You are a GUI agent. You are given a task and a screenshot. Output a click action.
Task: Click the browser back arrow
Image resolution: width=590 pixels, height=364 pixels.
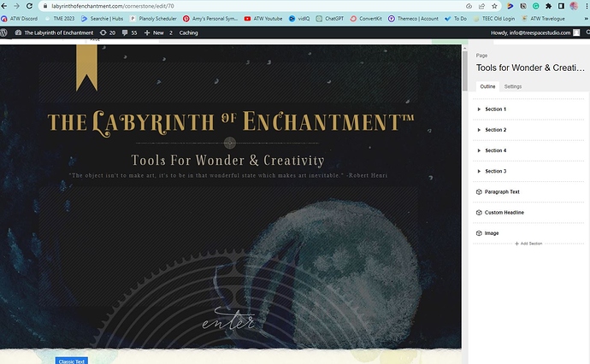point(4,6)
